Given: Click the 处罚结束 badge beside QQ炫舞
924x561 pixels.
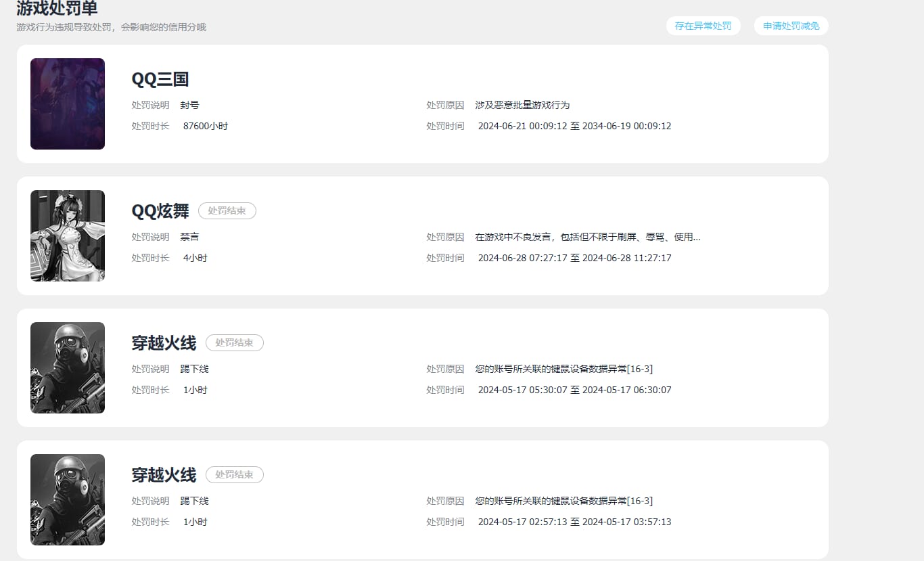Looking at the screenshot, I should [227, 211].
